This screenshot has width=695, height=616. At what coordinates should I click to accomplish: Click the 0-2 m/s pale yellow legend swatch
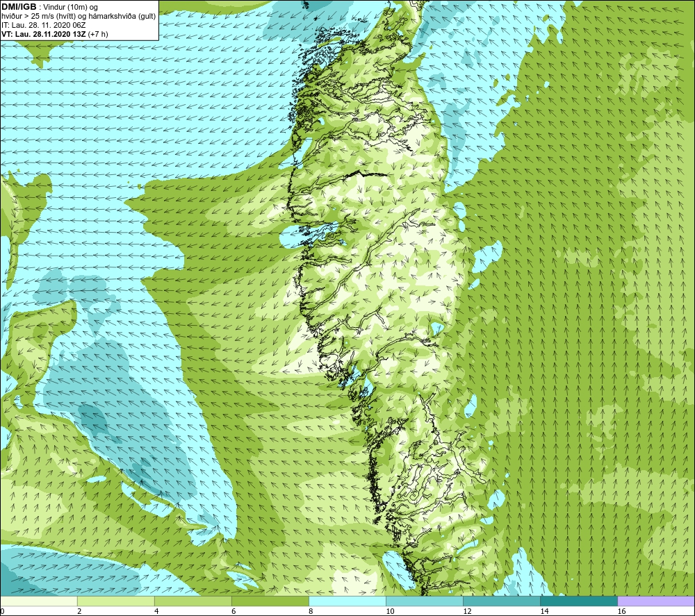click(x=39, y=601)
